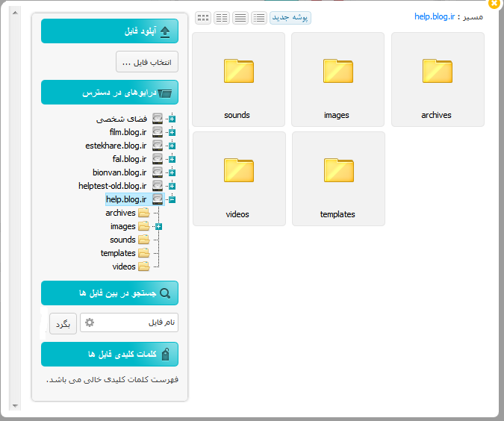Switch to plain lines list view

(240, 17)
